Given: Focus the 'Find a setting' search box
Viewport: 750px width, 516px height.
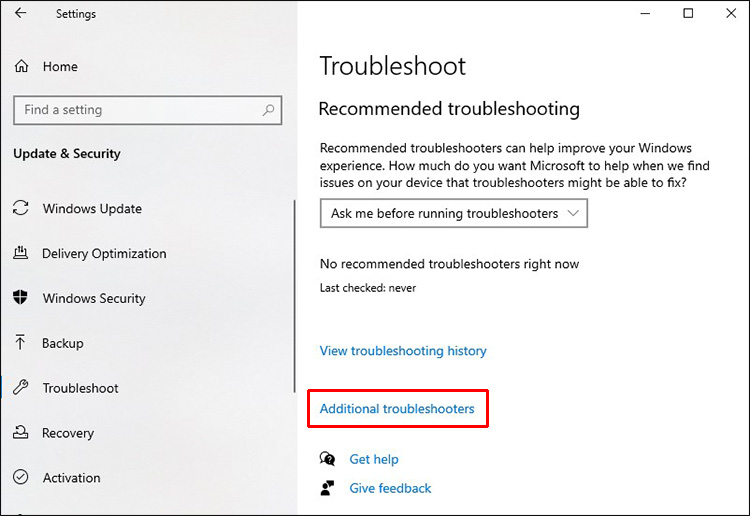Looking at the screenshot, I should 135,110.
